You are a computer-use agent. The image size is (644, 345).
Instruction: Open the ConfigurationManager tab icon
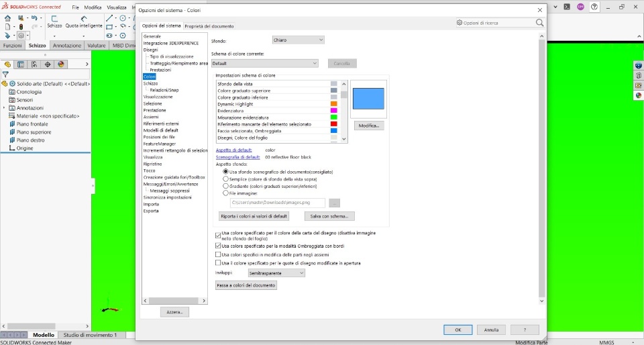coord(34,64)
